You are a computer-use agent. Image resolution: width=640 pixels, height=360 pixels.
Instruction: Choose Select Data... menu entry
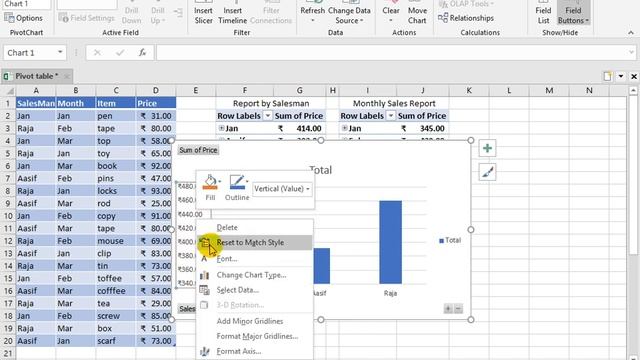coord(238,290)
